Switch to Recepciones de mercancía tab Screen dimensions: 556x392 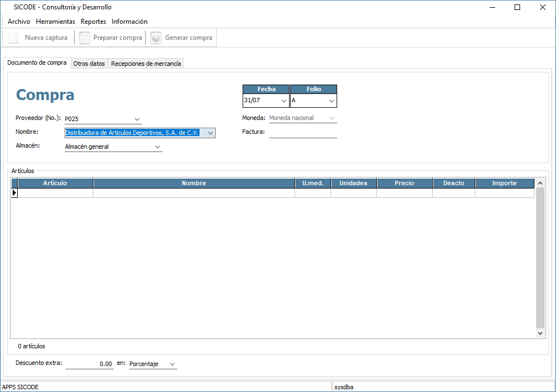click(146, 64)
